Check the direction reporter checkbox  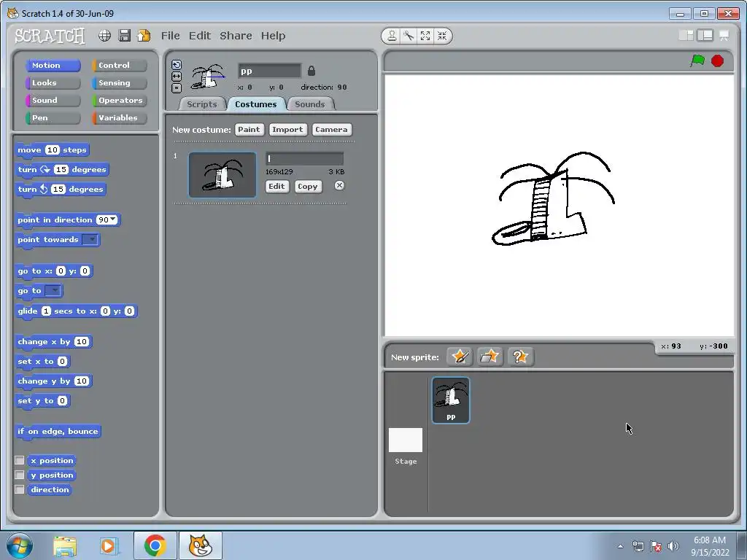coord(20,489)
